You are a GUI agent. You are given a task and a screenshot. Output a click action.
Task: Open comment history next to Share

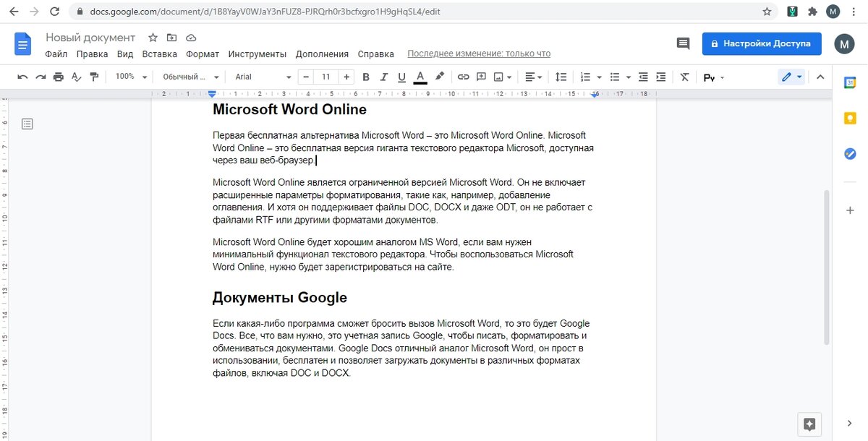pyautogui.click(x=683, y=43)
